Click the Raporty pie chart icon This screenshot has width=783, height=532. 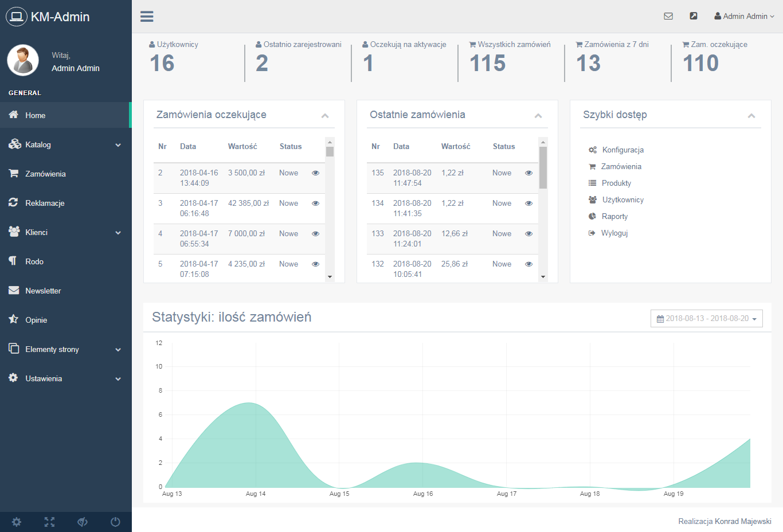pyautogui.click(x=593, y=216)
